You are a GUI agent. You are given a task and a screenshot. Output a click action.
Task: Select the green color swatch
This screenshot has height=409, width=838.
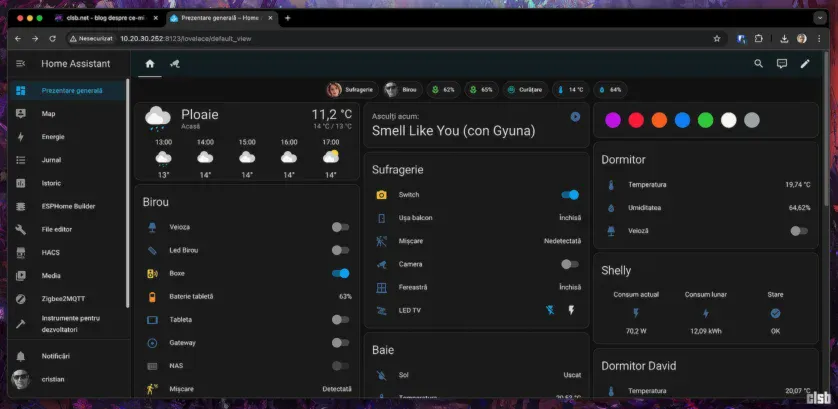pyautogui.click(x=705, y=120)
